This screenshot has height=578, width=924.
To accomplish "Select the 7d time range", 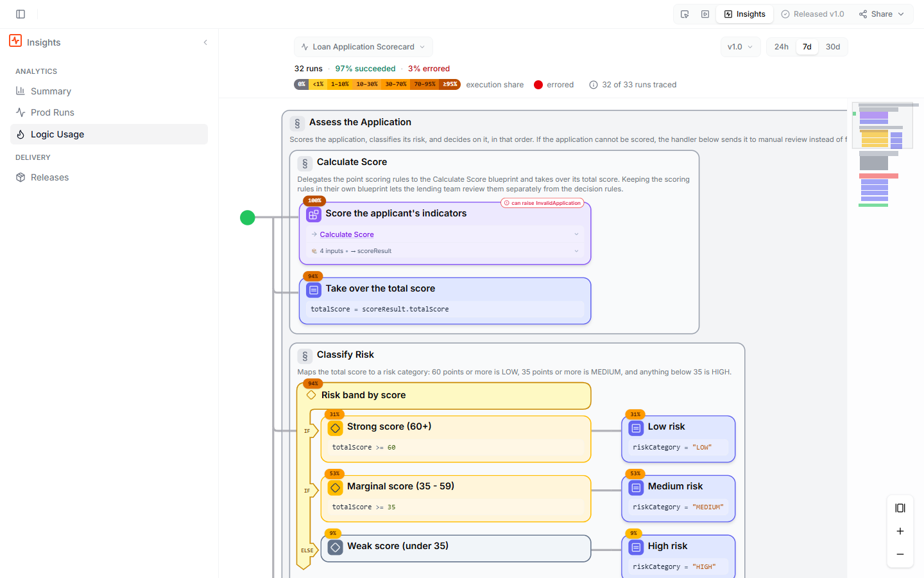I will [807, 47].
